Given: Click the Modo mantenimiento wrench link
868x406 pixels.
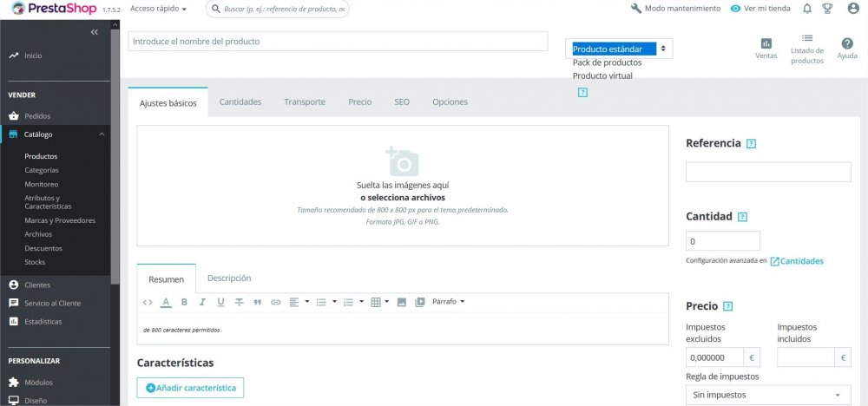Looking at the screenshot, I should click(x=675, y=9).
